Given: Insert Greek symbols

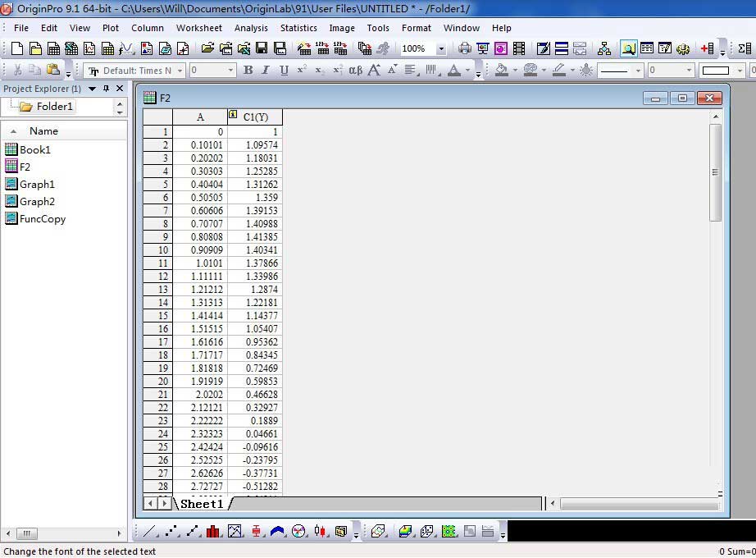Looking at the screenshot, I should (355, 71).
